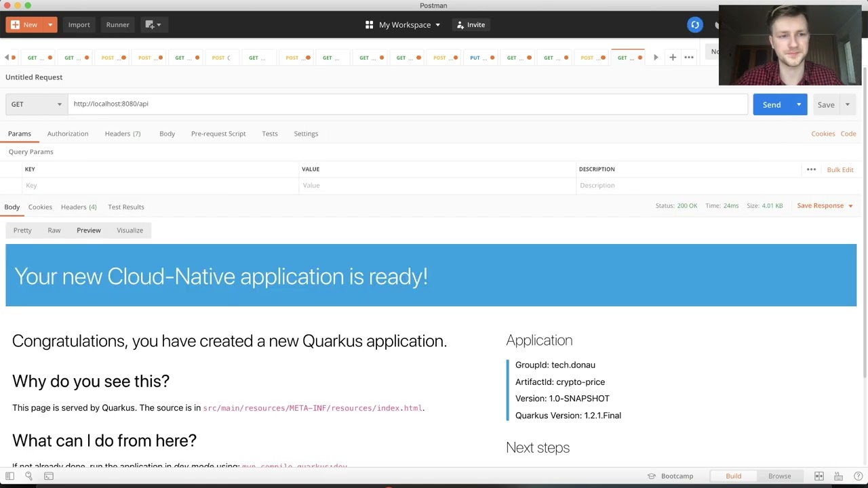Click the Time: 24ms text
868x488 pixels.
(x=722, y=205)
